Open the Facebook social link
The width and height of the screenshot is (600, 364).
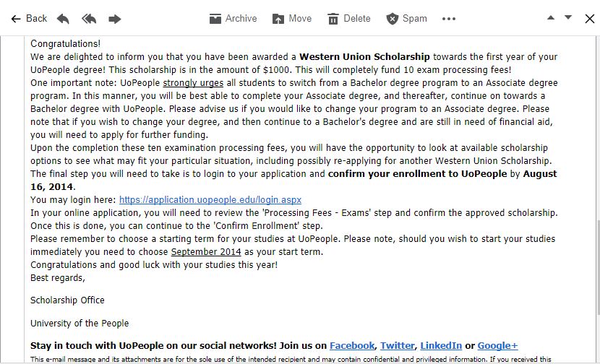(352, 346)
